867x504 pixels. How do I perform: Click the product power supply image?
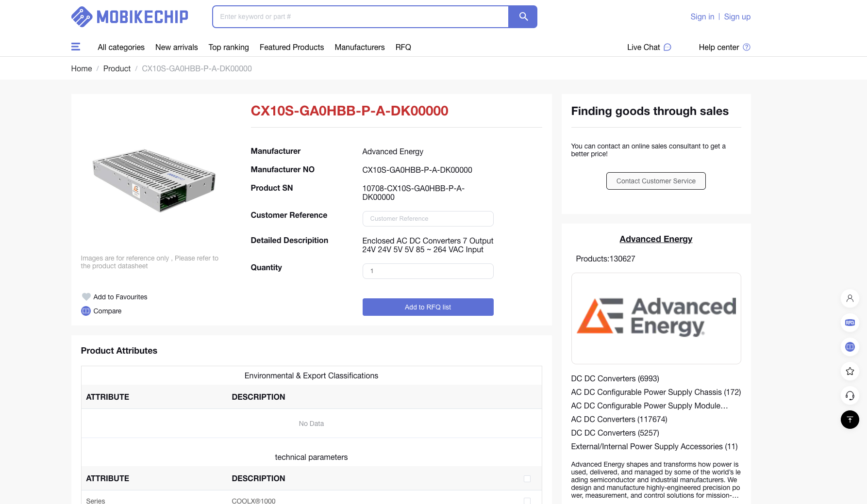[154, 180]
